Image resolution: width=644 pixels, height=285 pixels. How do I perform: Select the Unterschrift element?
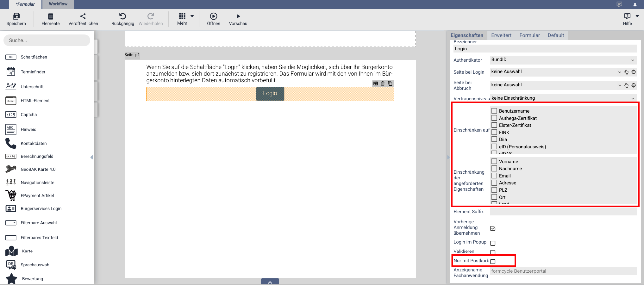pos(32,87)
